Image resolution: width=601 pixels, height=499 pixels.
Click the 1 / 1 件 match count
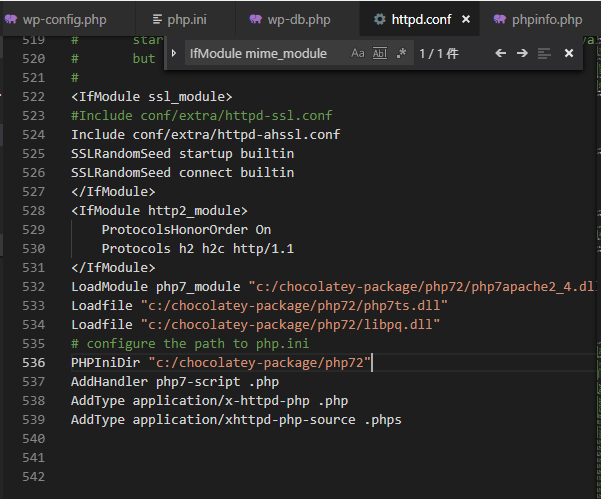438,53
